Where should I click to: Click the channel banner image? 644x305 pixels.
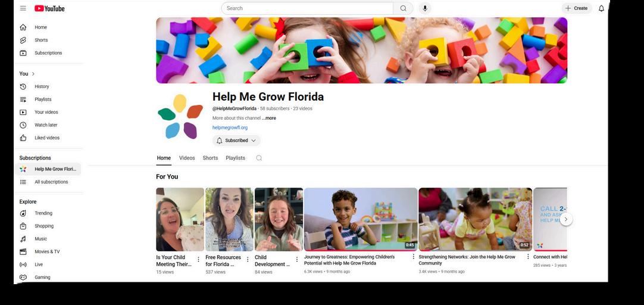[361, 50]
